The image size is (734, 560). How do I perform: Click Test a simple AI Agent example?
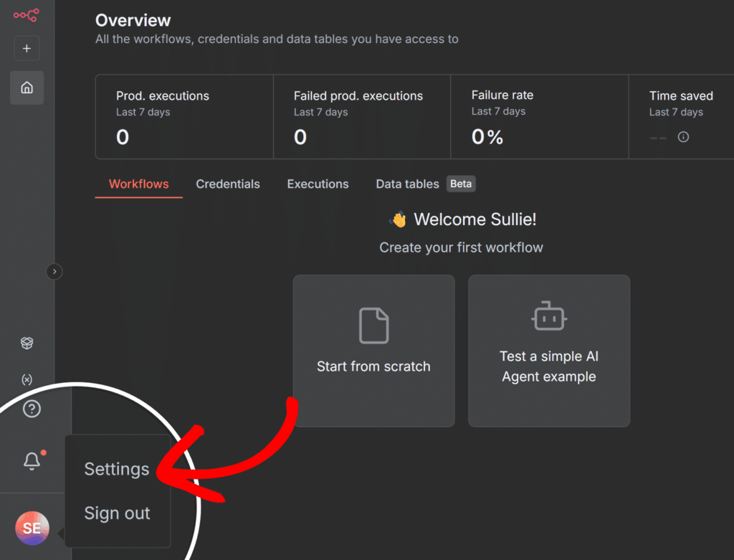click(549, 351)
